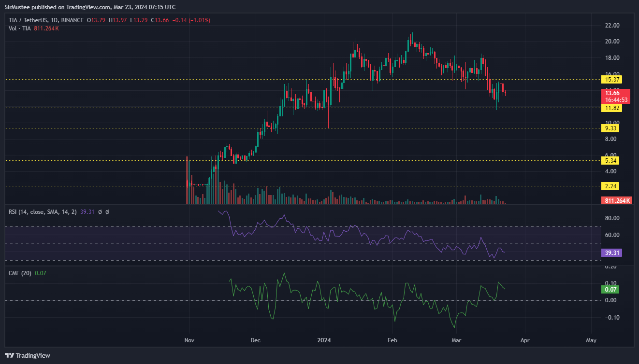
Task: Click the 811.264K volume readout label
Action: click(617, 200)
